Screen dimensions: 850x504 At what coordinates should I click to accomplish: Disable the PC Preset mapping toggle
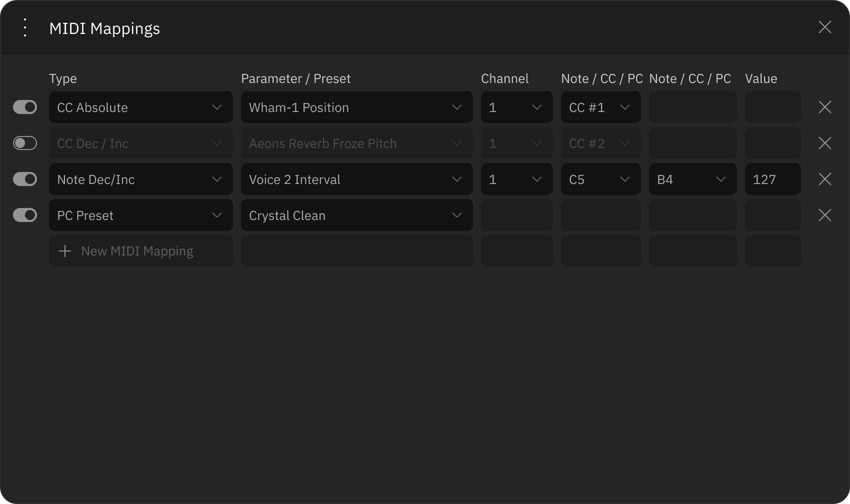point(25,215)
